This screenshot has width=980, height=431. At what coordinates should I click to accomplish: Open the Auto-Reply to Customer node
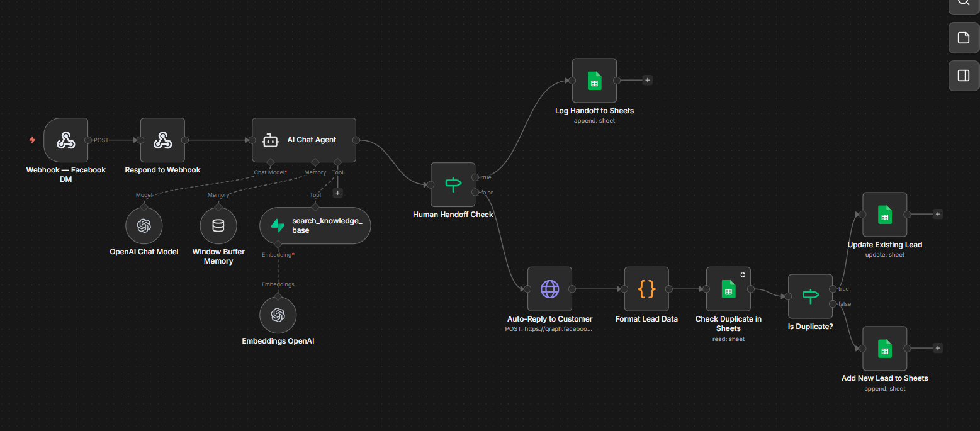pos(549,289)
